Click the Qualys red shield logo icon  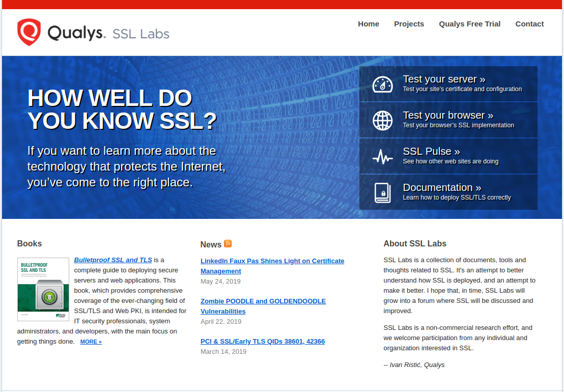click(x=29, y=32)
